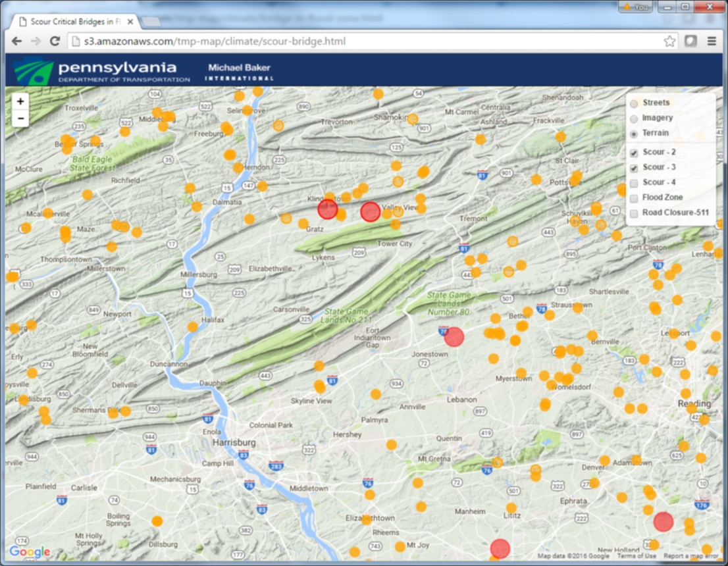Open a new browser tab
The height and width of the screenshot is (566, 728).
[151, 22]
